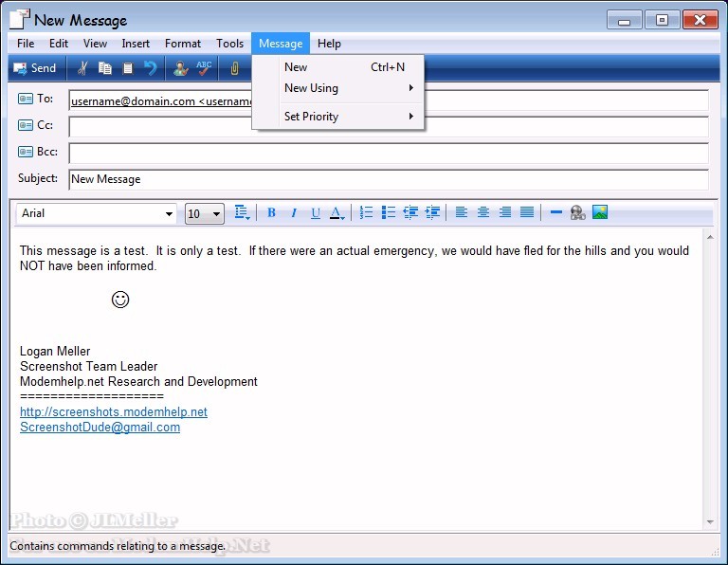The height and width of the screenshot is (565, 728).
Task: Check names using the person icon
Action: pyautogui.click(x=181, y=68)
